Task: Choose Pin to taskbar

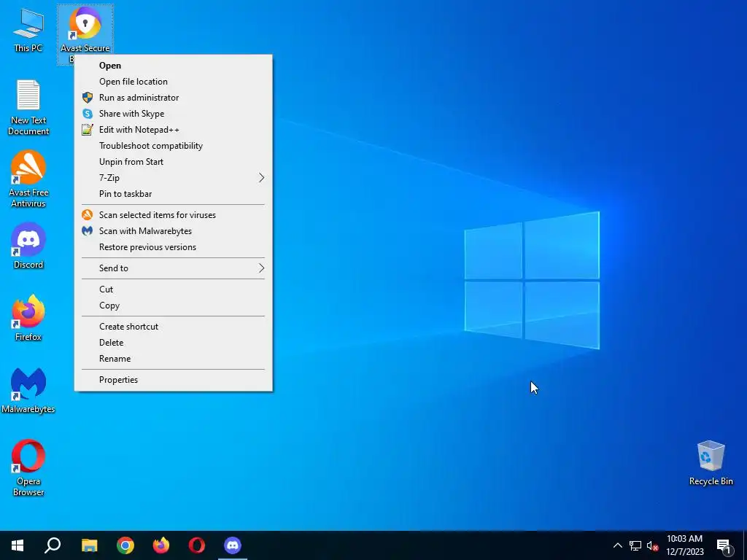Action: click(x=174, y=194)
